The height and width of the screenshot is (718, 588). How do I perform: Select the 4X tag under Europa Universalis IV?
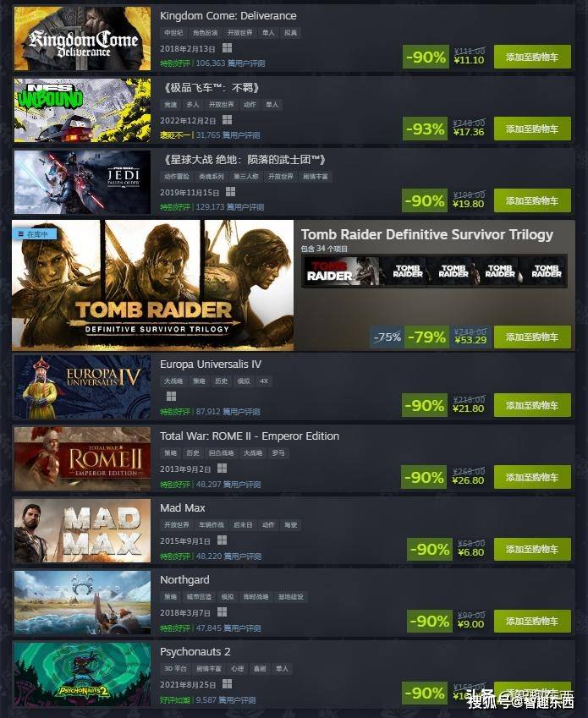(264, 381)
